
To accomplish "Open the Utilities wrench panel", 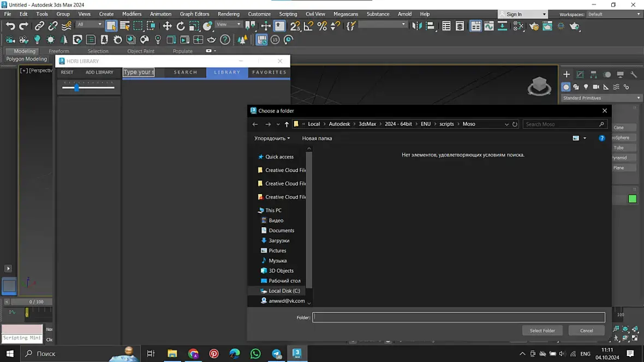I will tap(634, 74).
